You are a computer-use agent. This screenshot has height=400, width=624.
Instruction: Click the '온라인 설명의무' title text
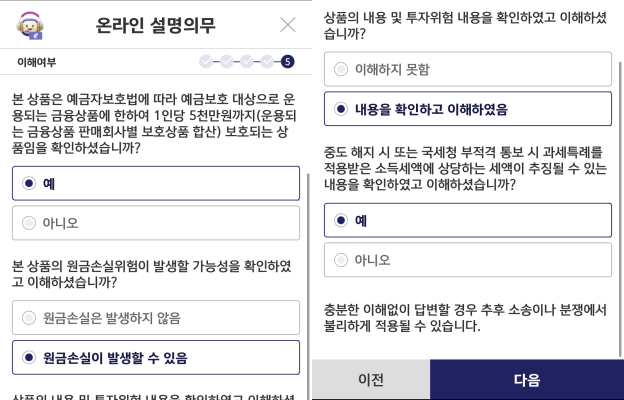click(x=156, y=25)
